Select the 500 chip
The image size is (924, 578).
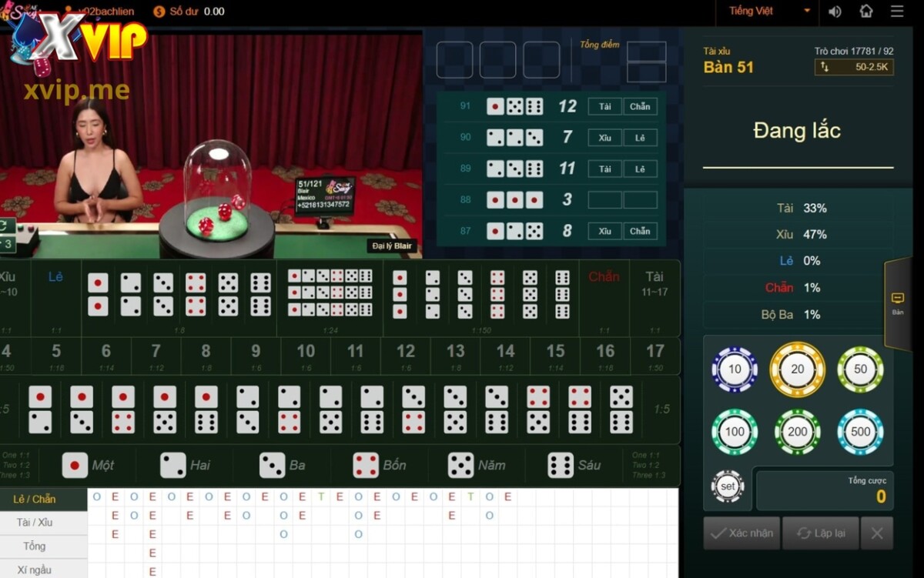coord(860,432)
